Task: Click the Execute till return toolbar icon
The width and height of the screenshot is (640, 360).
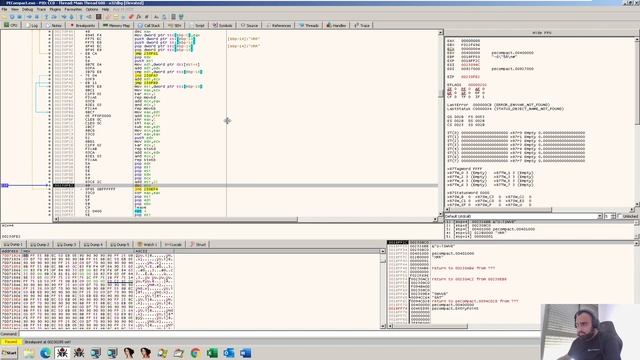Action: point(81,17)
